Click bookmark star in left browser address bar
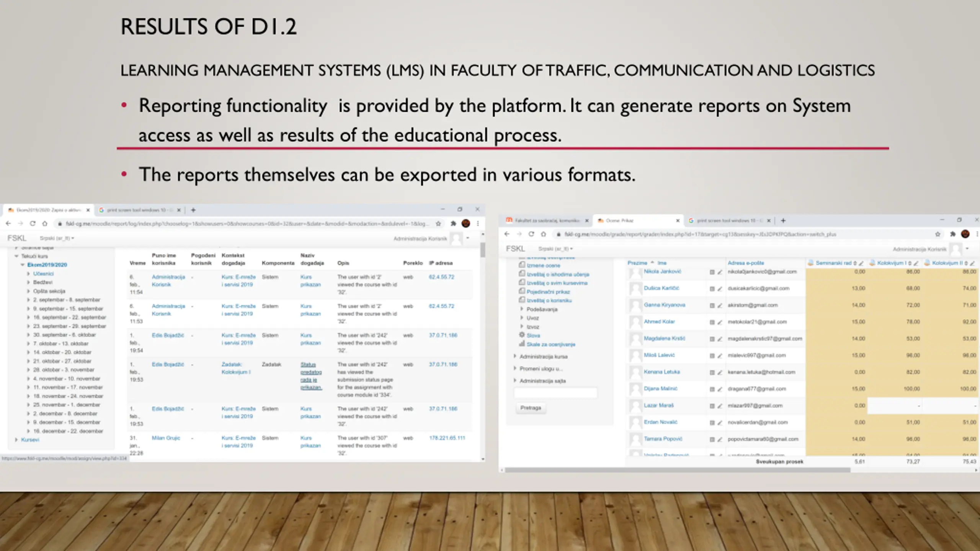 (438, 223)
